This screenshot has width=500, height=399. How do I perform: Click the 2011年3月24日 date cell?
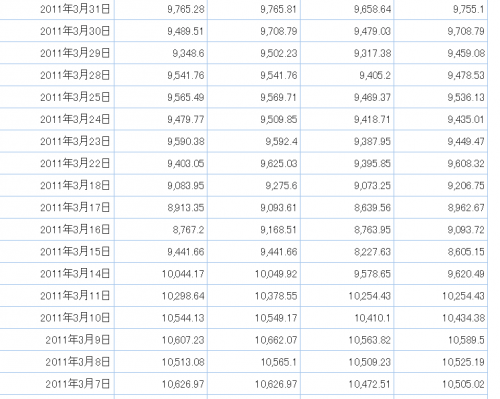pos(57,119)
